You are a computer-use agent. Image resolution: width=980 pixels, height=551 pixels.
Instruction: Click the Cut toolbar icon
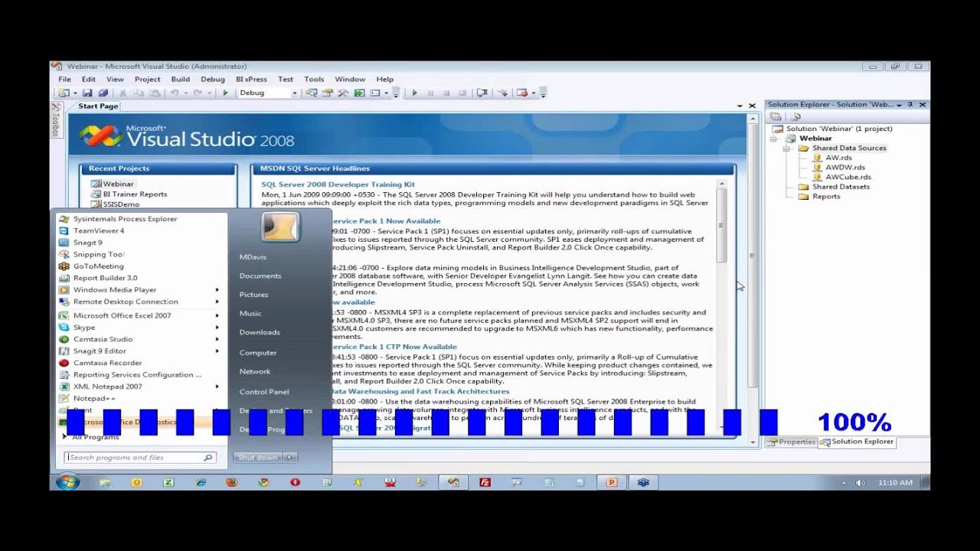[122, 93]
